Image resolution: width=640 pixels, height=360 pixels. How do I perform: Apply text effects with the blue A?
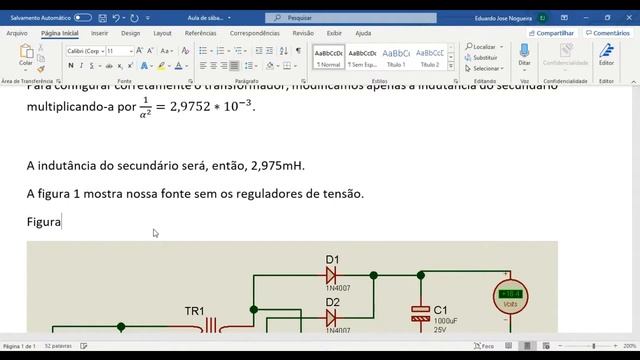tap(144, 66)
